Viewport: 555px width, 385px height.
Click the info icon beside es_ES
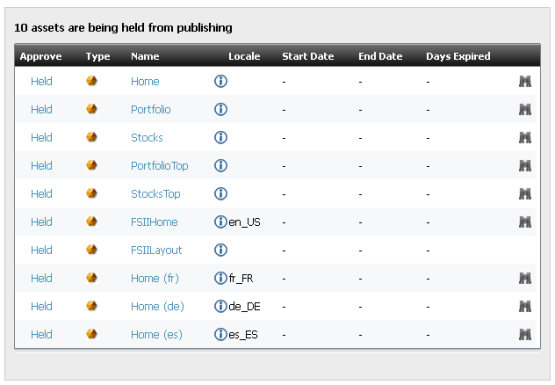coord(221,334)
